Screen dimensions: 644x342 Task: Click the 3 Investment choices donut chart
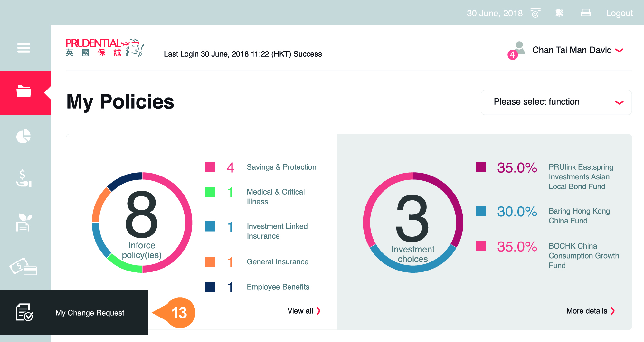(x=413, y=223)
